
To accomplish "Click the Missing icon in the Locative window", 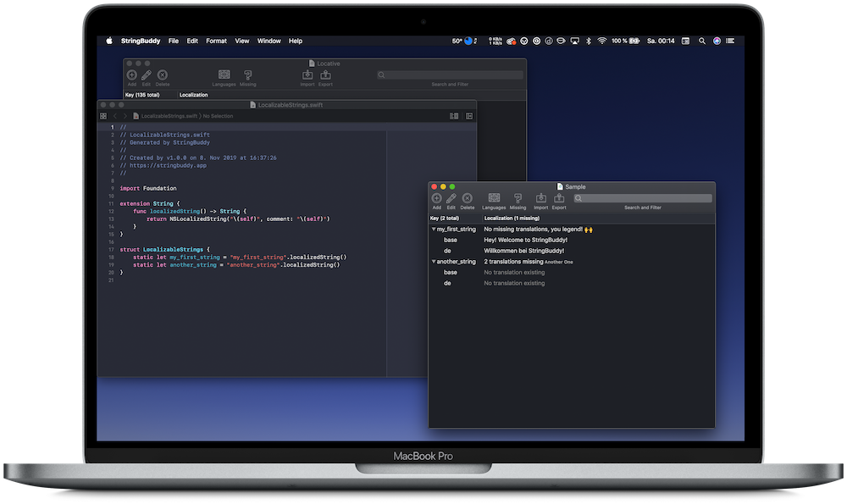I will [x=248, y=75].
